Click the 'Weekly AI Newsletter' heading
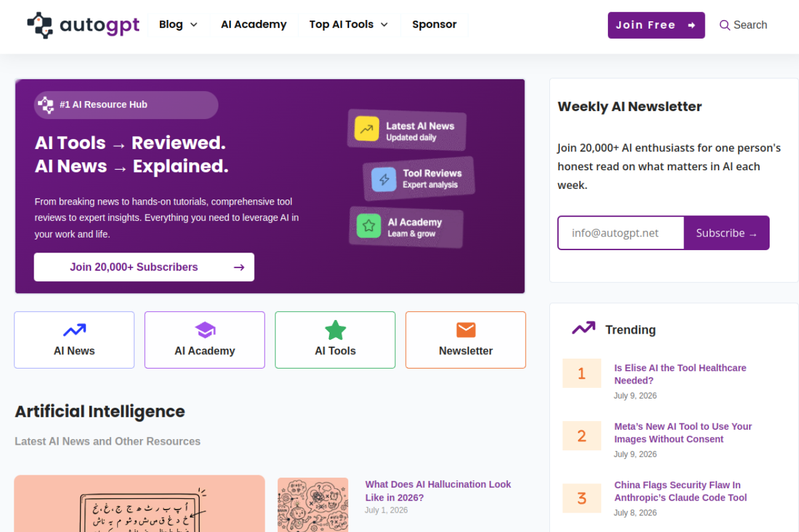This screenshot has height=532, width=799. click(630, 107)
